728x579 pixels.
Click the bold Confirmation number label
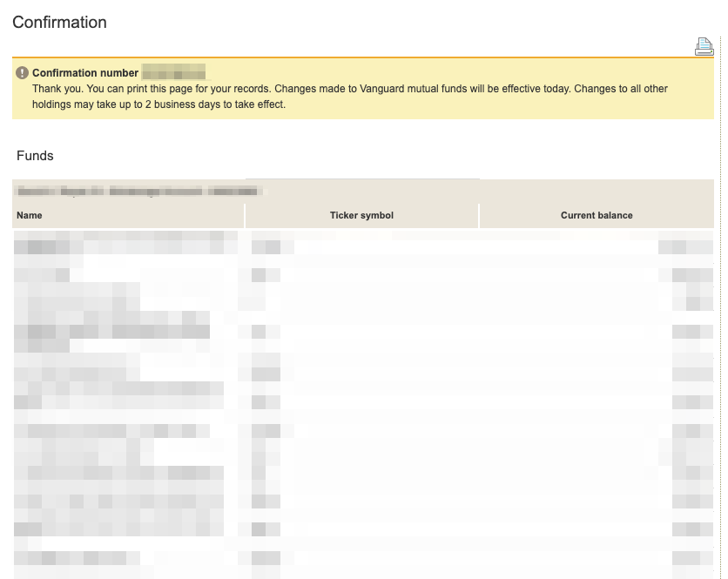click(x=85, y=73)
